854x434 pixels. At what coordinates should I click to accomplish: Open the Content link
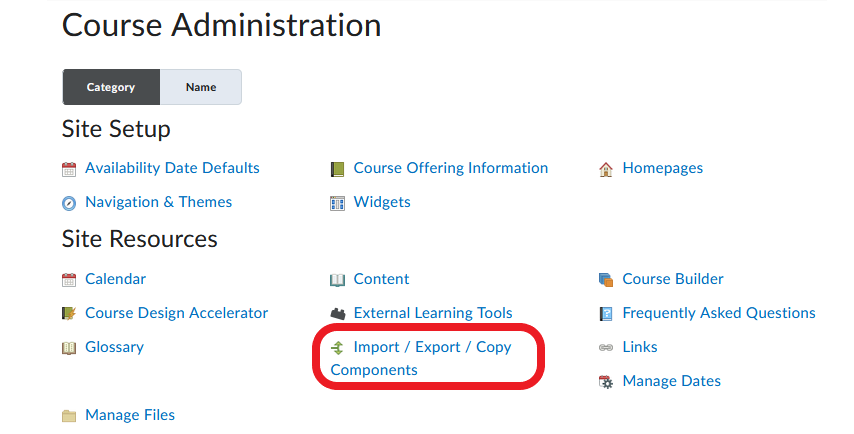381,279
